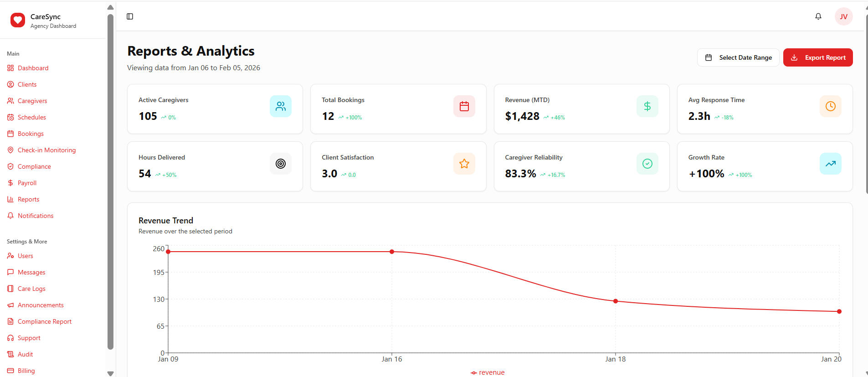Click the Caregiver Reliability 83.3% value

520,174
